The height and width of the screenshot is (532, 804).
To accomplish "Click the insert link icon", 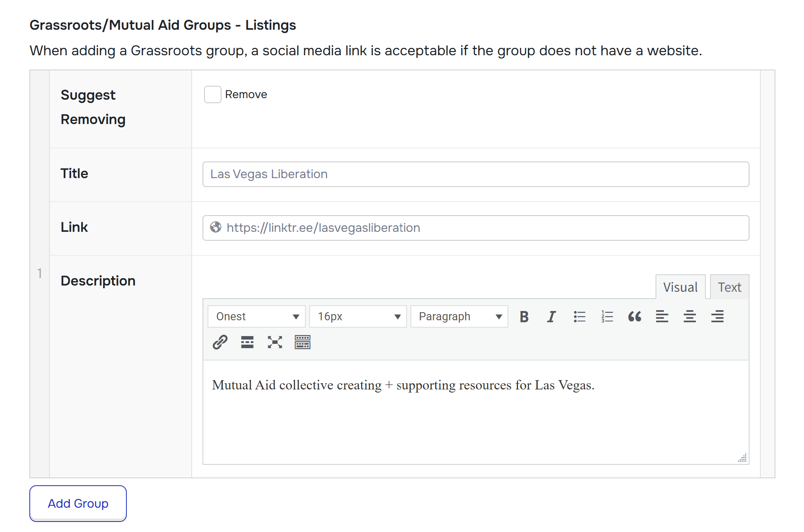I will pos(220,342).
